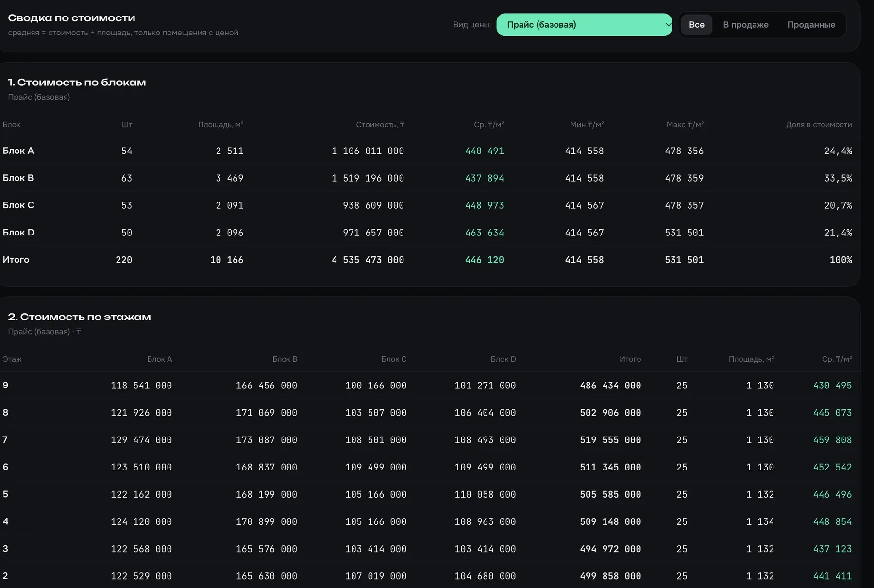Click the heading «1. Стоимость по блокам»
874x588 pixels.
pos(77,83)
